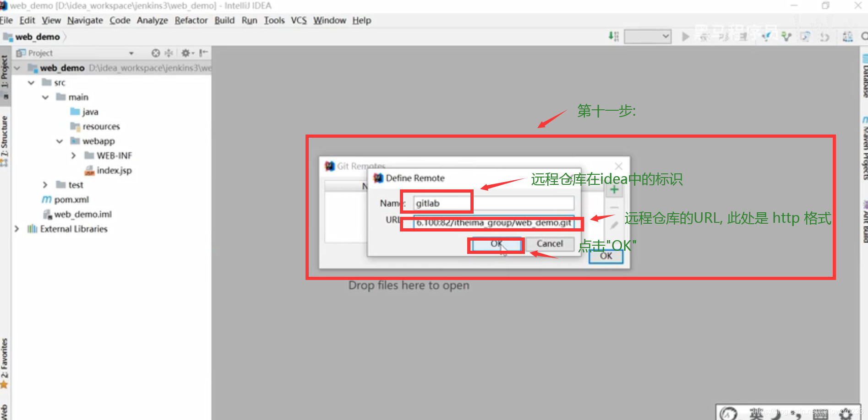Image resolution: width=868 pixels, height=420 pixels.
Task: Click Scroll from Source target icon
Action: pyautogui.click(x=156, y=53)
